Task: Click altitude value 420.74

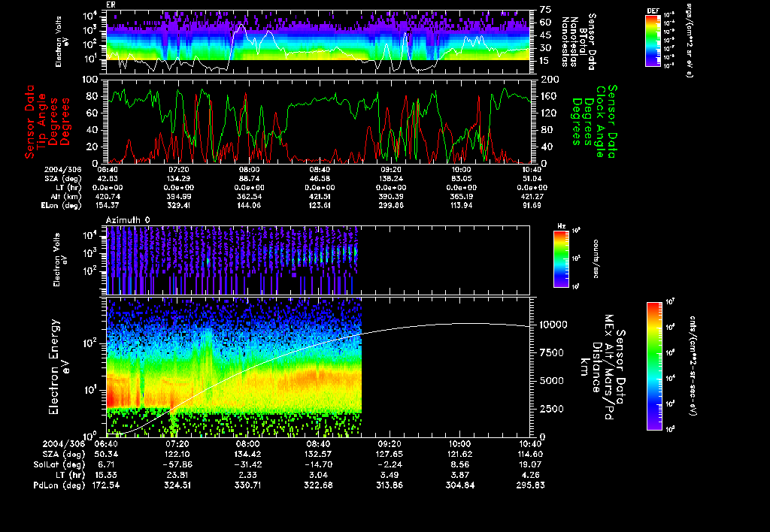Action: tap(108, 196)
